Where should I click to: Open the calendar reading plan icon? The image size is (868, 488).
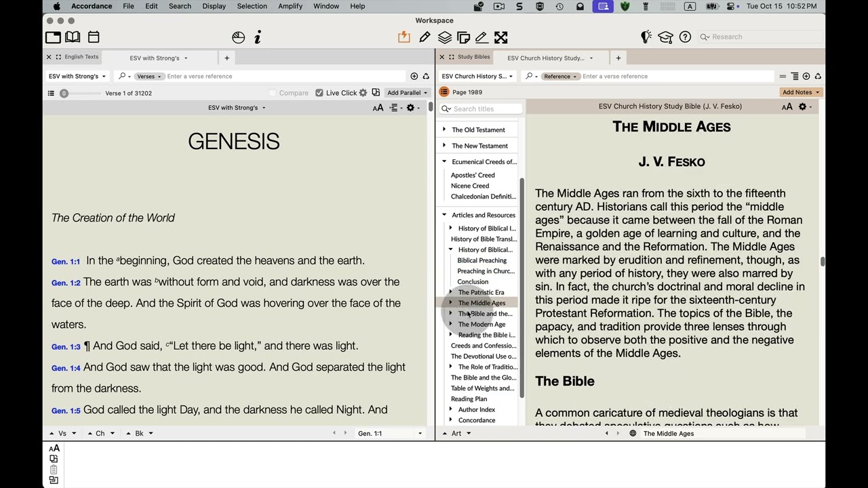[x=94, y=37]
